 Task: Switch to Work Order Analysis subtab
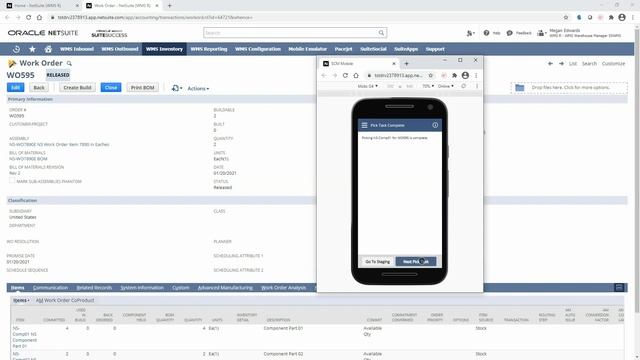point(283,288)
